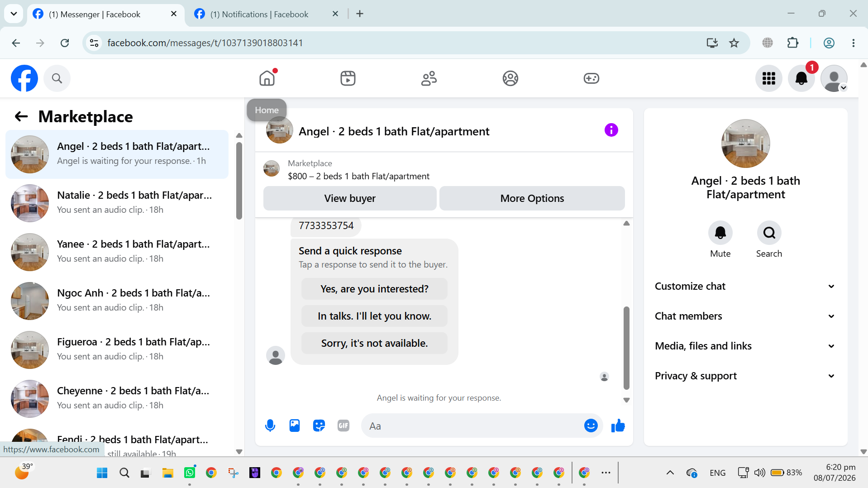Choose a GIF icon
Image resolution: width=868 pixels, height=488 pixels.
[x=343, y=426]
